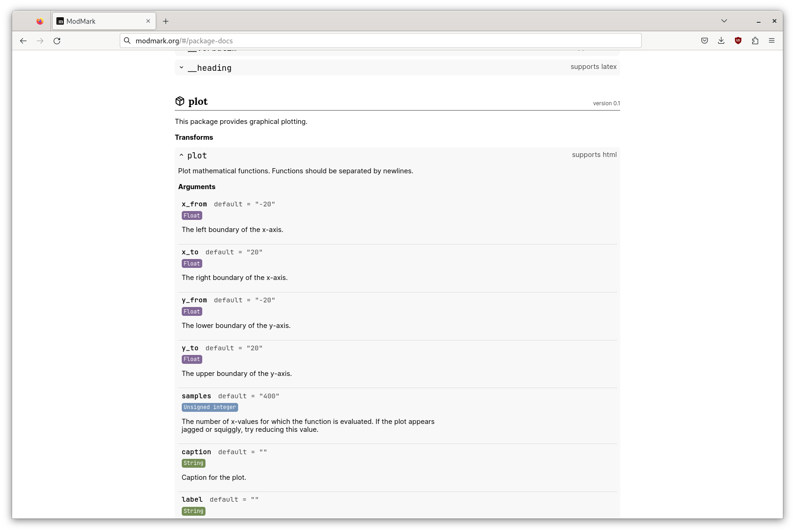
Task: Click the Float badge under y_to
Action: 192,359
